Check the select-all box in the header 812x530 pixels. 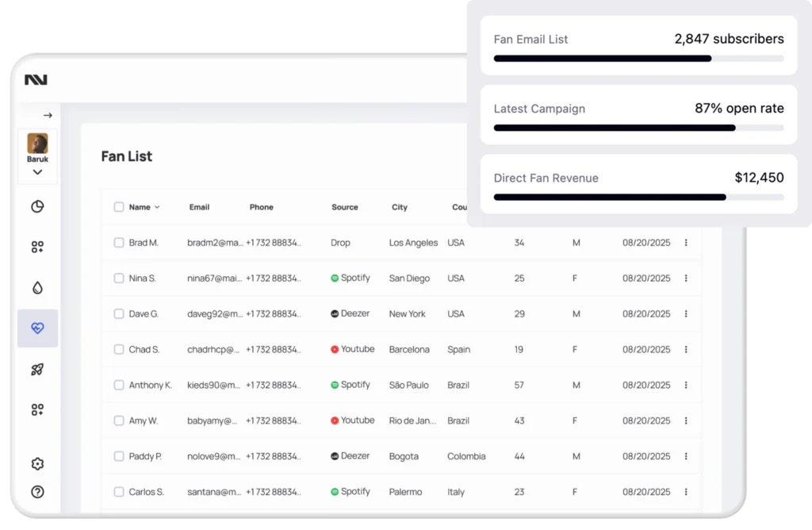tap(118, 207)
